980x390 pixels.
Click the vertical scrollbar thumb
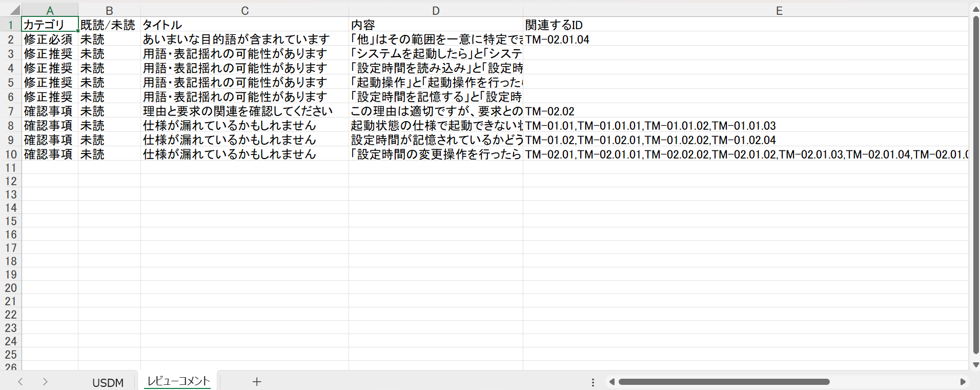(975, 185)
